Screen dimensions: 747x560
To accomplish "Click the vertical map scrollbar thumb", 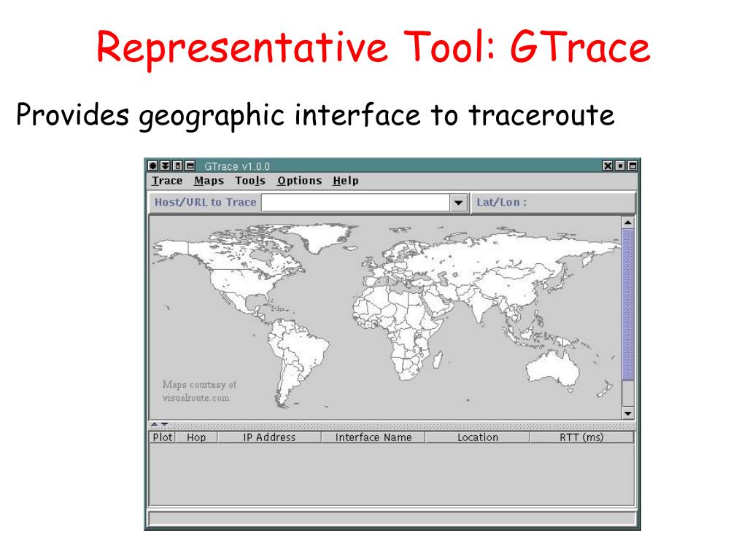I will (x=628, y=305).
